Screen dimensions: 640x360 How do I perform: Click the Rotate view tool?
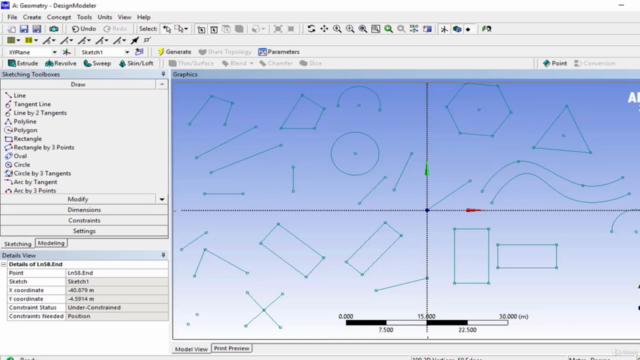coord(311,29)
